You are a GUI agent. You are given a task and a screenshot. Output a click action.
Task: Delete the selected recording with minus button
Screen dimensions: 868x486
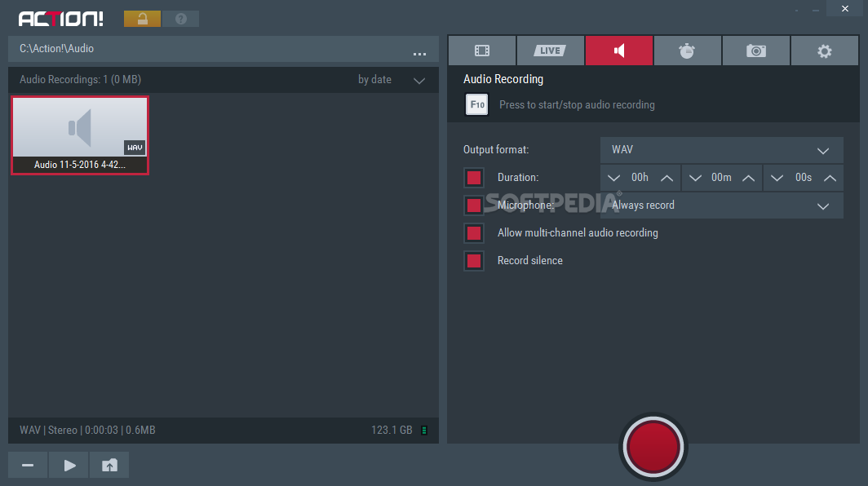point(28,466)
